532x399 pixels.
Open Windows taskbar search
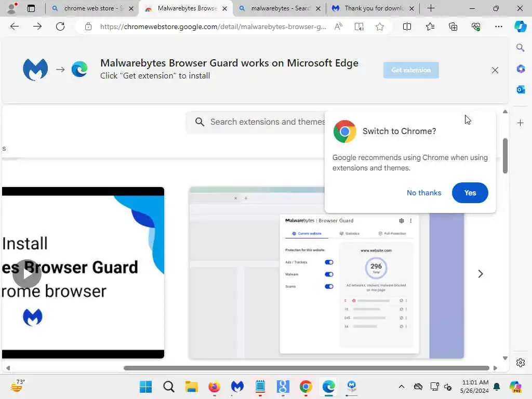pyautogui.click(x=169, y=387)
